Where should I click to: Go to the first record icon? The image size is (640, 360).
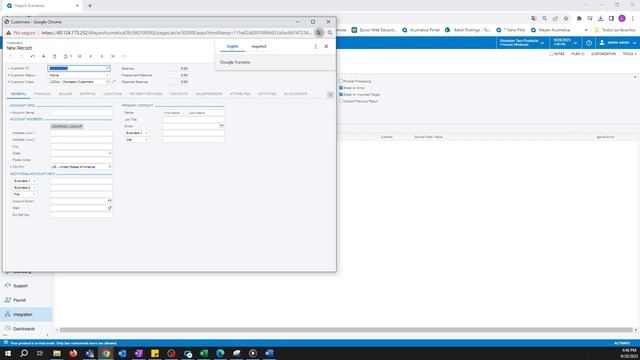tap(80, 56)
